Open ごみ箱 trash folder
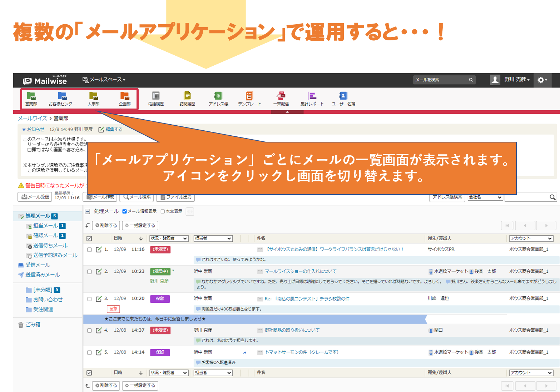 (x=33, y=325)
